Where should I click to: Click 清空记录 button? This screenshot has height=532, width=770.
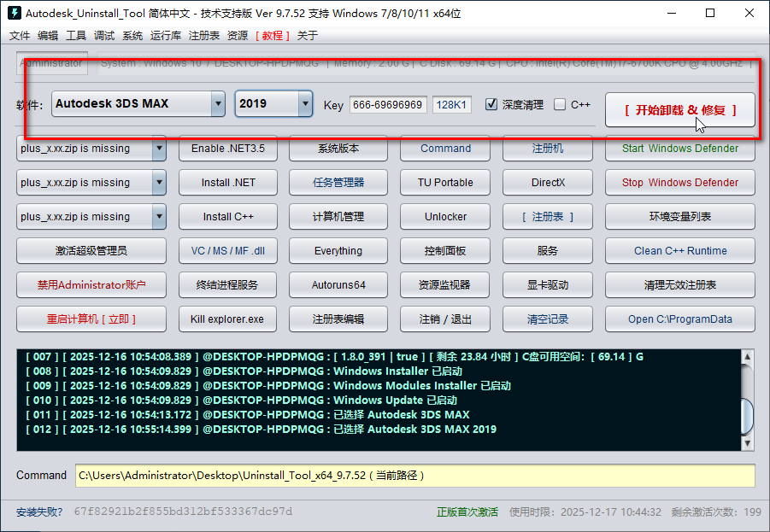point(548,319)
